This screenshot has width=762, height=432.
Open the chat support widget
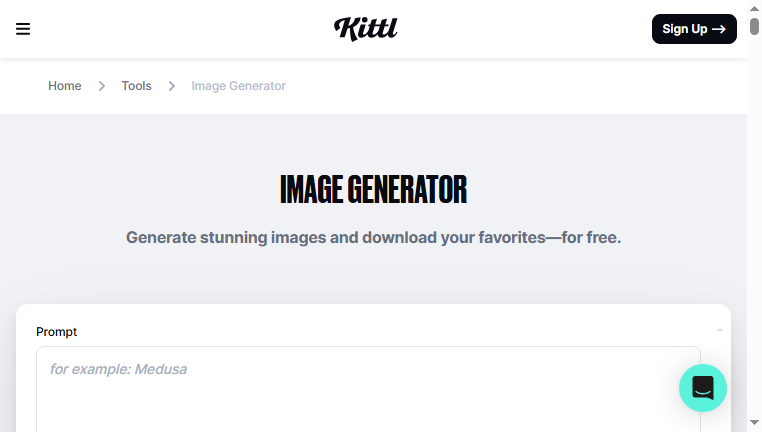(703, 388)
